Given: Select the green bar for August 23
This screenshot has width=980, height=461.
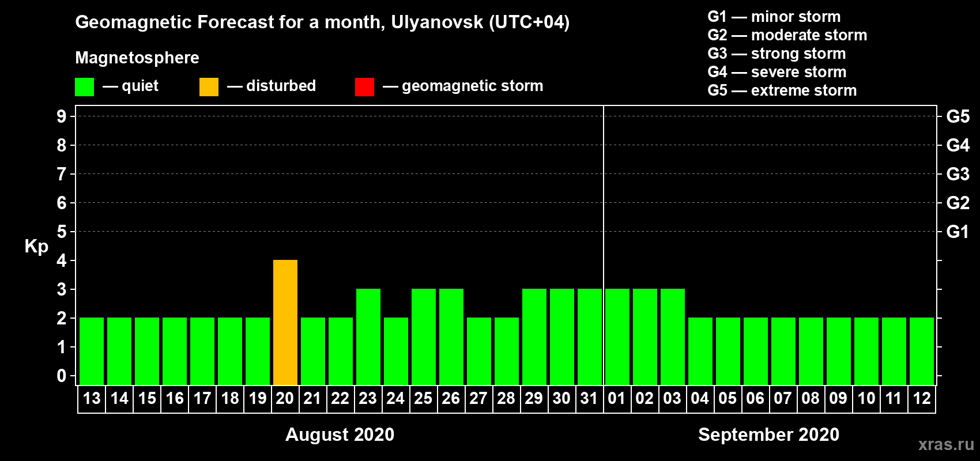Looking at the screenshot, I should click(x=368, y=337).
